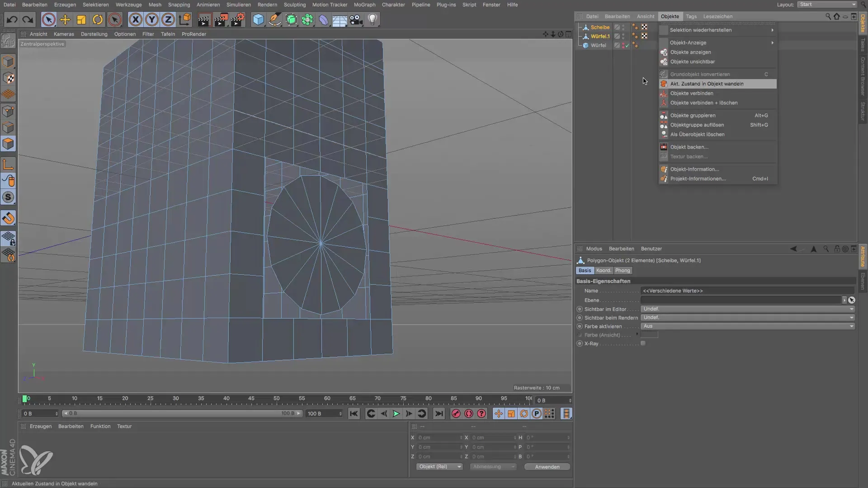Add a floor environment object
This screenshot has width=868, height=488.
point(340,19)
